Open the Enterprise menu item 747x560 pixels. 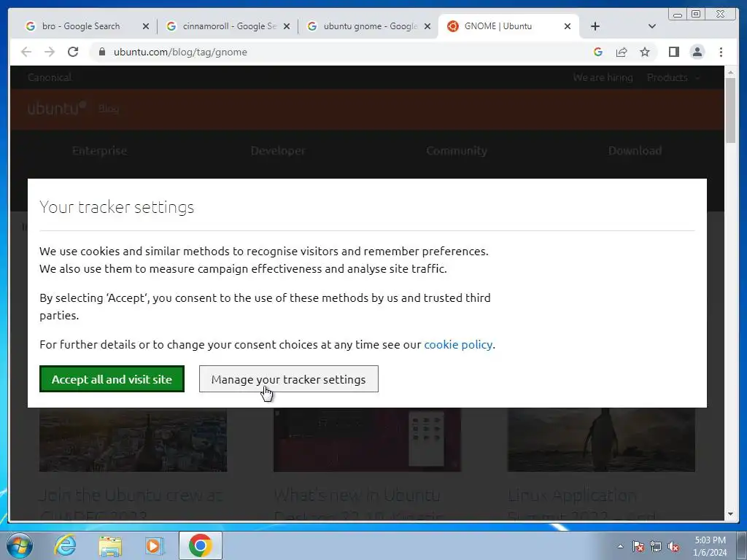click(x=99, y=150)
